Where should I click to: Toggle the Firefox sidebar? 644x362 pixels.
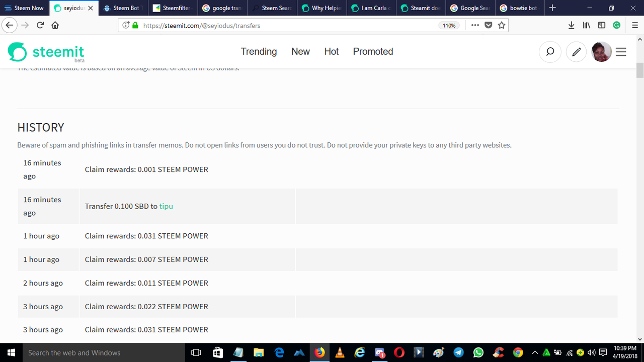pyautogui.click(x=601, y=25)
